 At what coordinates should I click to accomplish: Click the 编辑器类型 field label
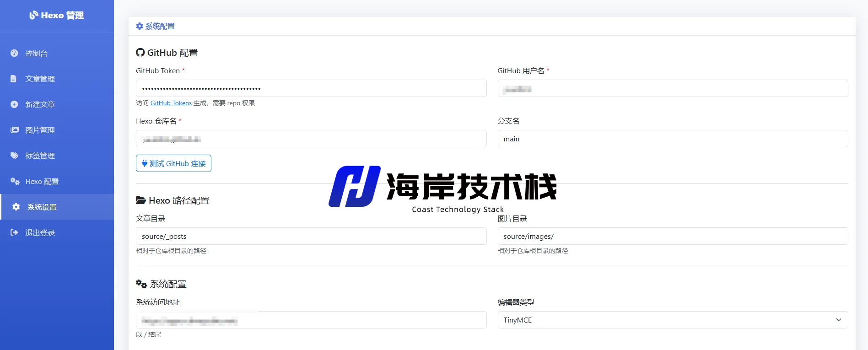click(516, 302)
